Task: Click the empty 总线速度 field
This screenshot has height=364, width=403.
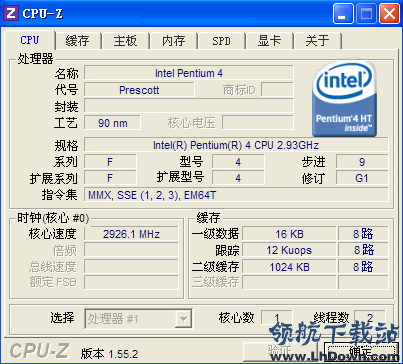Action: point(131,266)
